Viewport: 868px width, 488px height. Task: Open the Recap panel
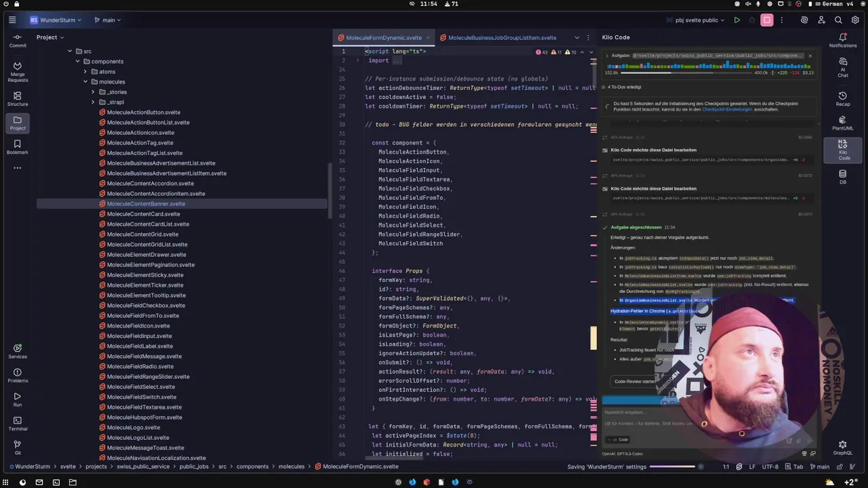point(843,99)
